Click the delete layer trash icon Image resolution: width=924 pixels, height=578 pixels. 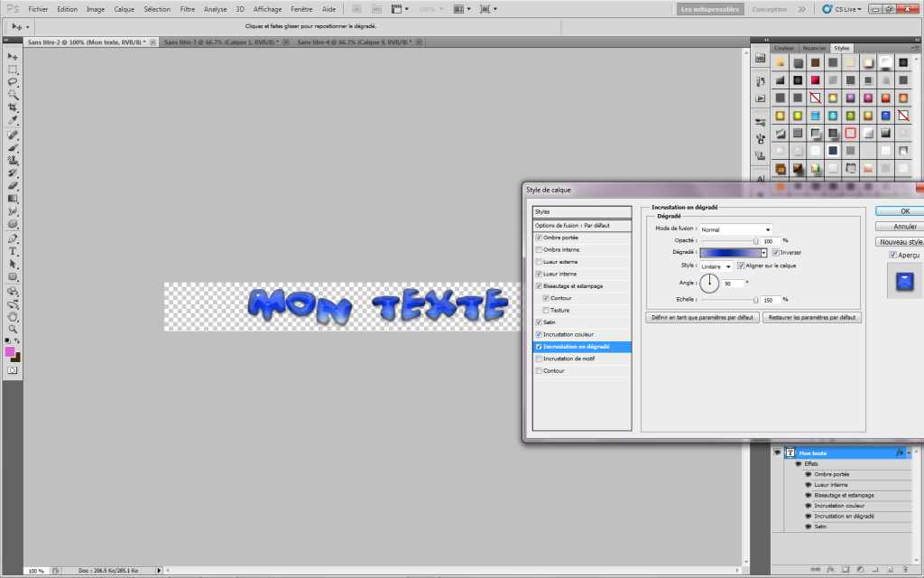904,570
